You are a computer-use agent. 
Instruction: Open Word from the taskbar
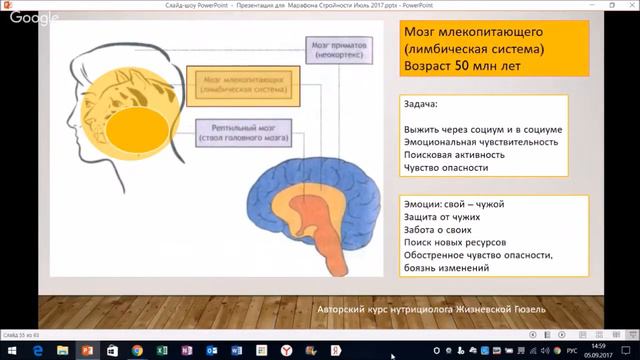237,351
